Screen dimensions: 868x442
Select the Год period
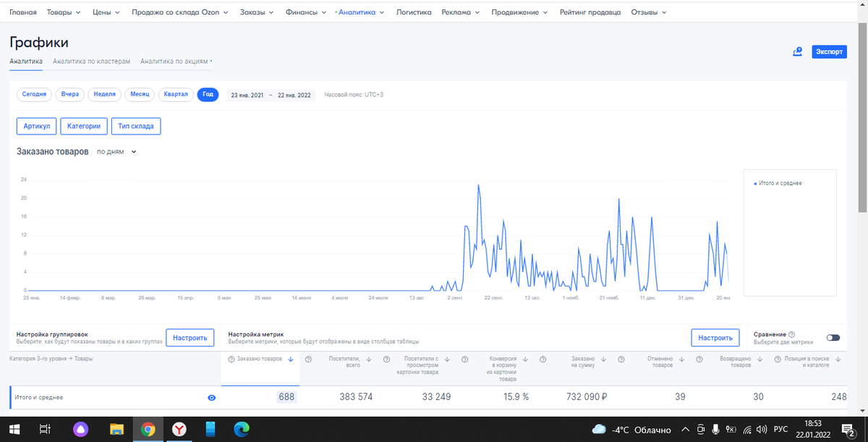point(208,95)
